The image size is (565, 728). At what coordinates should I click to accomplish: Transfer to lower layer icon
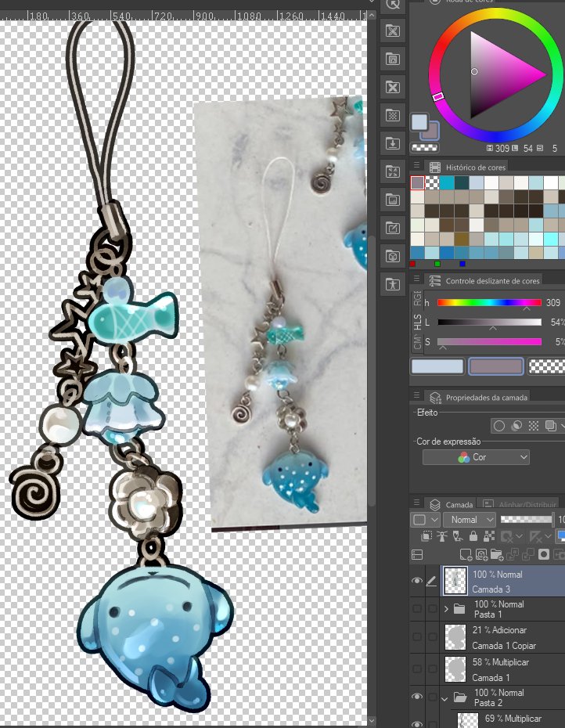pos(513,554)
